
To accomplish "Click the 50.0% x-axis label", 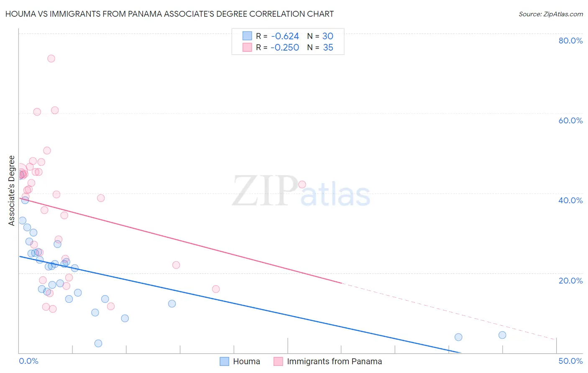I will pos(570,361).
